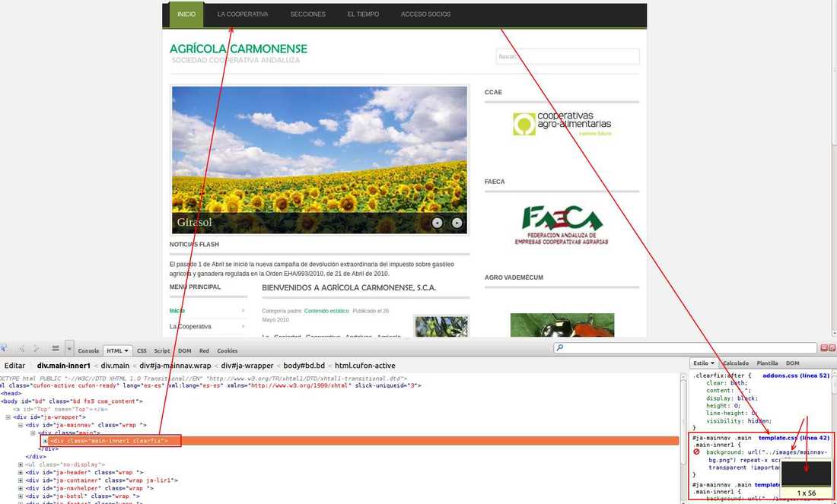
Task: Click the Contenido estático category link
Action: click(x=326, y=311)
